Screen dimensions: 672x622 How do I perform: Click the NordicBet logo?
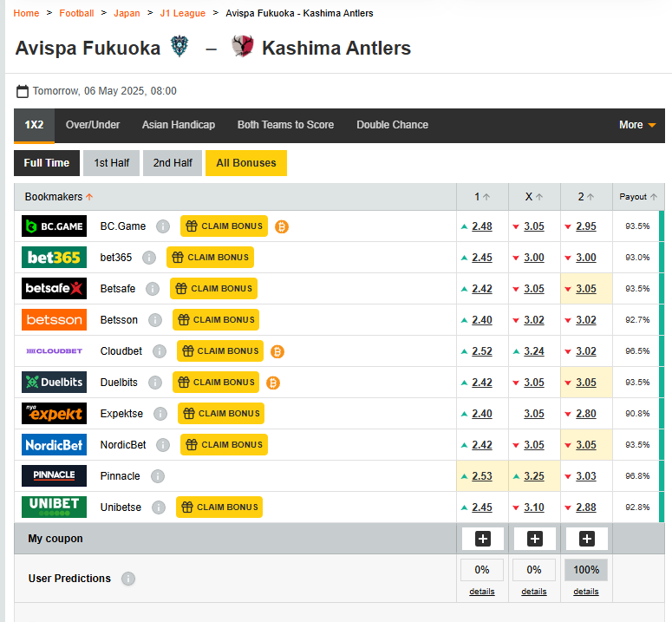click(x=54, y=444)
